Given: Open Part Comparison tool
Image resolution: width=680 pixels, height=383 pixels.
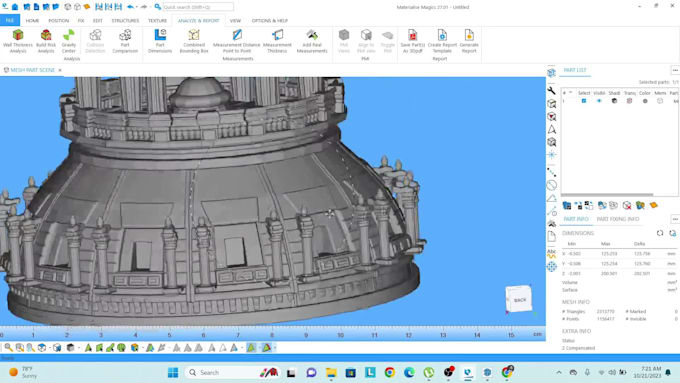Looking at the screenshot, I should pyautogui.click(x=125, y=41).
